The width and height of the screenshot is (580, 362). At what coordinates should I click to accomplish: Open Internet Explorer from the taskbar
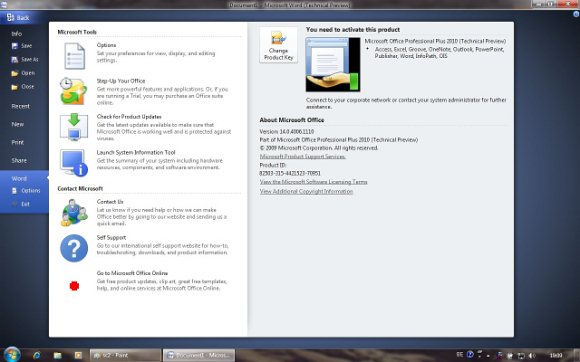pyautogui.click(x=37, y=355)
